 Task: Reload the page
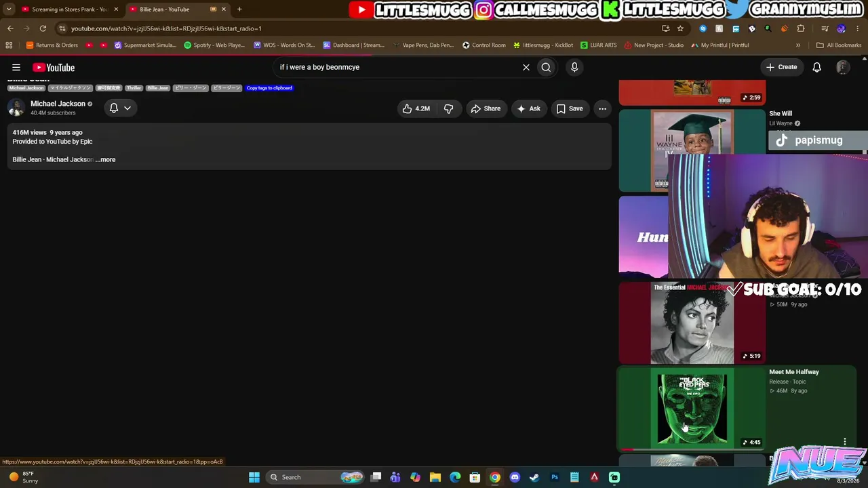pos(43,28)
